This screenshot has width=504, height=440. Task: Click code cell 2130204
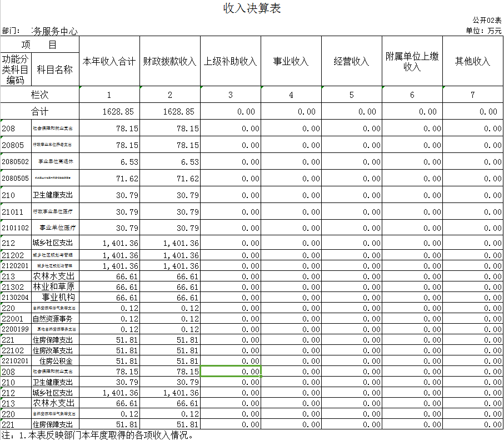tap(16, 298)
